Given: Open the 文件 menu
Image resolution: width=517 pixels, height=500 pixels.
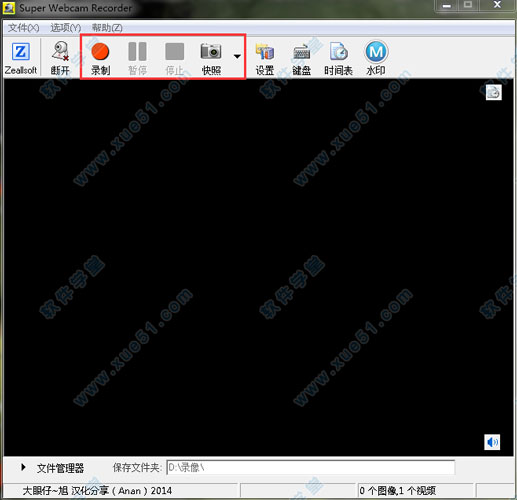Looking at the screenshot, I should [24, 28].
